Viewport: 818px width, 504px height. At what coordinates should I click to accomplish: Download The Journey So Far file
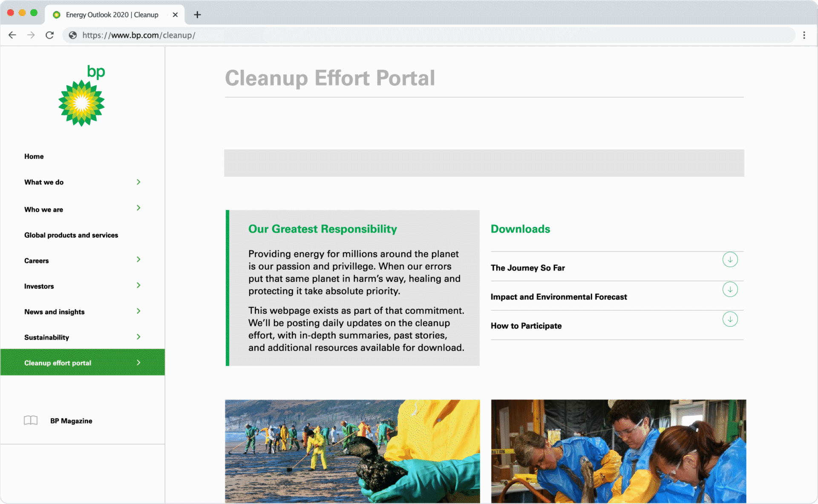click(x=730, y=259)
